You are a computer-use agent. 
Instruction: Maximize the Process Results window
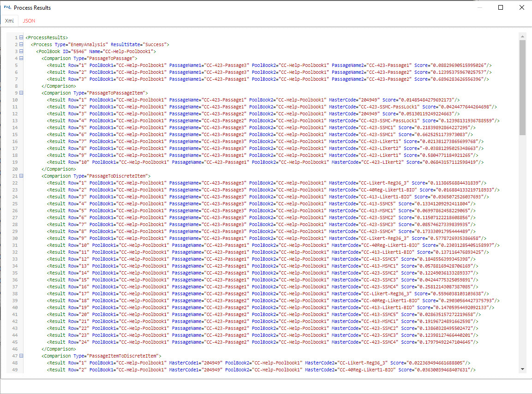coord(501,7)
